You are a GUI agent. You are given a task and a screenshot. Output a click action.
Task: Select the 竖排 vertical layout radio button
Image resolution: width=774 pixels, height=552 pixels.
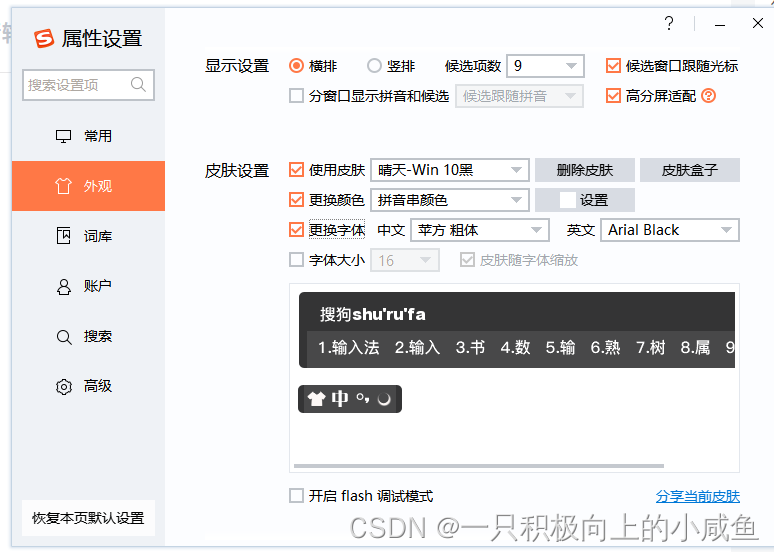pos(374,66)
